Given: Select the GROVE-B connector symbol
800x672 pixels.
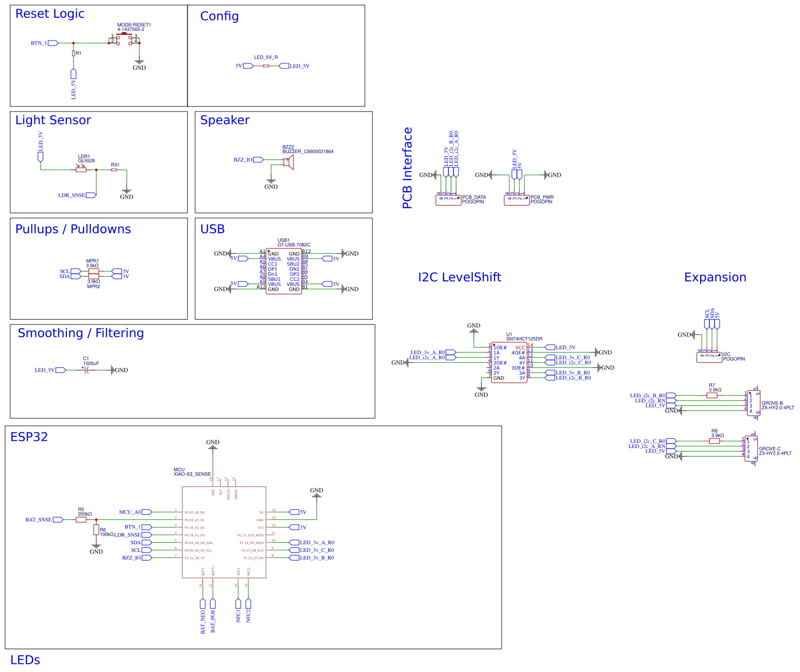Looking at the screenshot, I should click(x=753, y=403).
